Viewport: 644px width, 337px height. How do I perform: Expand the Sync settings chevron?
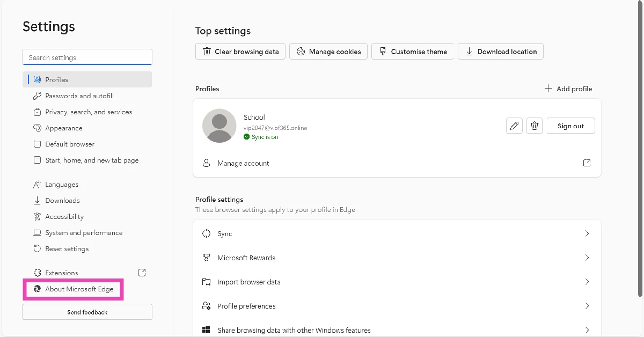pyautogui.click(x=587, y=233)
